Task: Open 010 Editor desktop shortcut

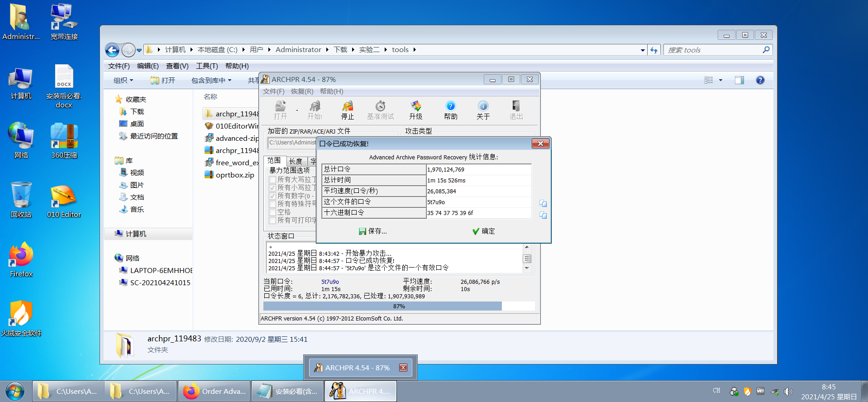Action: [64, 201]
